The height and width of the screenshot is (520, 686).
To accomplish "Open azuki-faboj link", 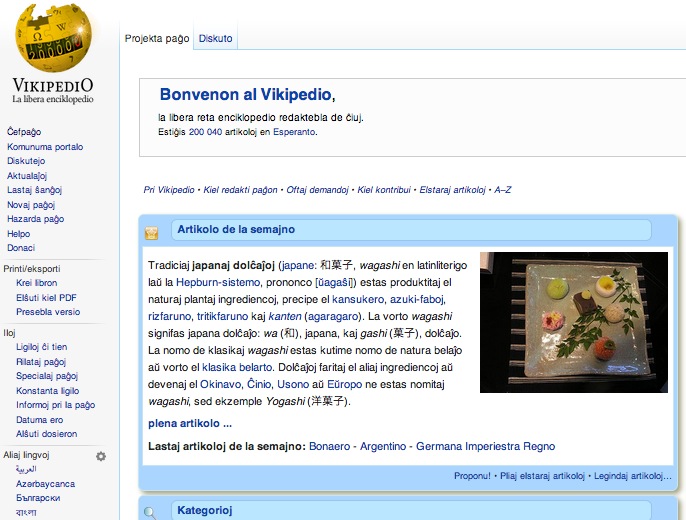I will click(x=417, y=299).
